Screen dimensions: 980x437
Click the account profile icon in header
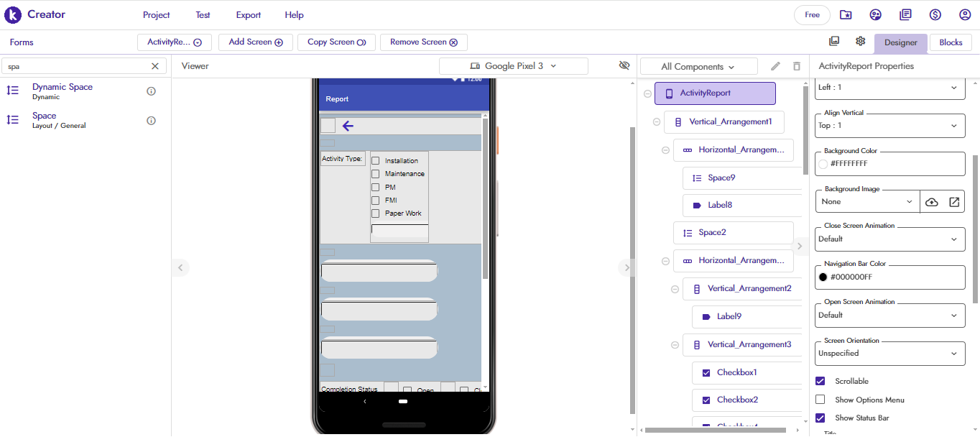click(x=965, y=14)
